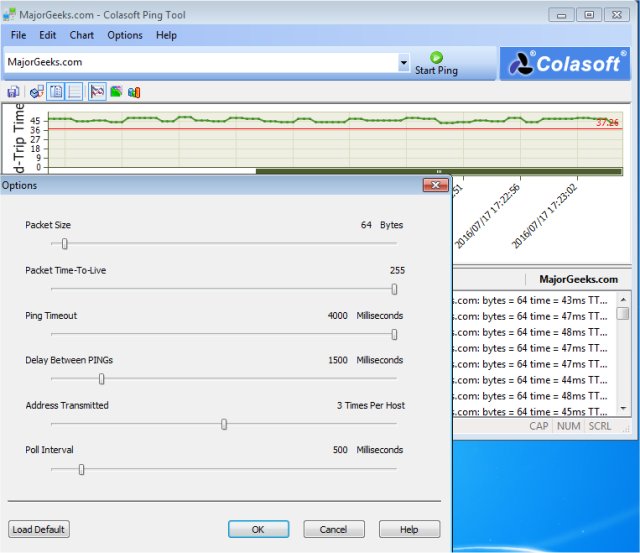Click the MajorGeeks.com column header in log
The image size is (640, 553).
pos(578,280)
